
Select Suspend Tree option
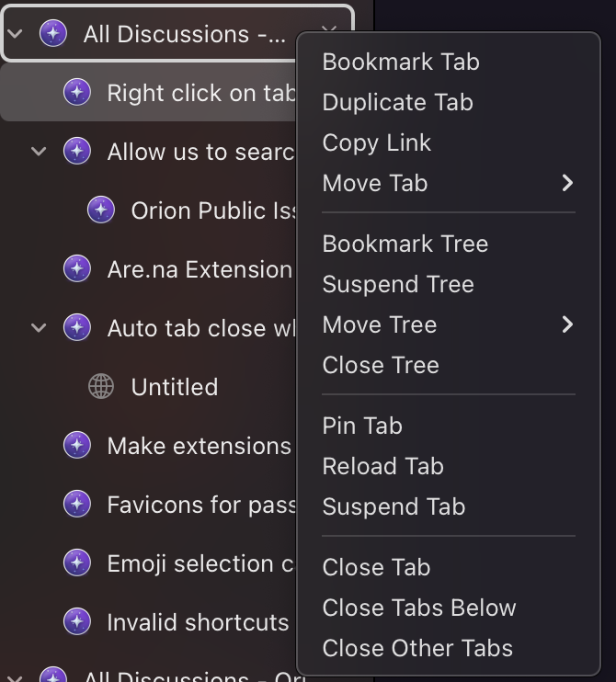click(x=398, y=284)
